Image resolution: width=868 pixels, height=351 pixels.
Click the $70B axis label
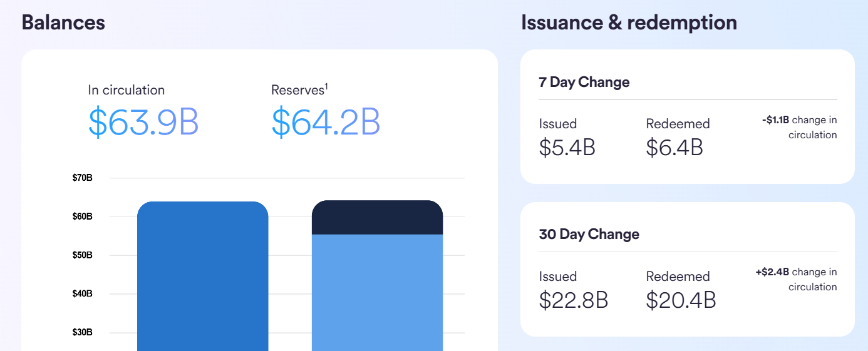pyautogui.click(x=83, y=178)
